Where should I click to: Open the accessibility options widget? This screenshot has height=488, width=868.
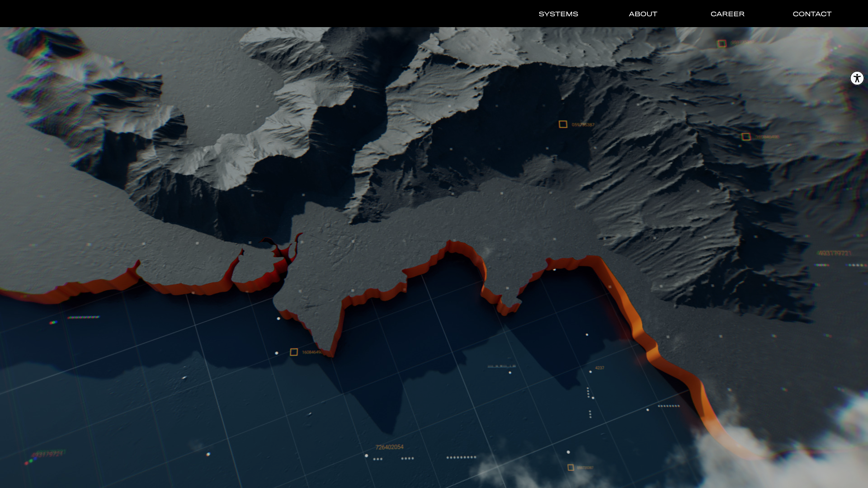click(857, 78)
